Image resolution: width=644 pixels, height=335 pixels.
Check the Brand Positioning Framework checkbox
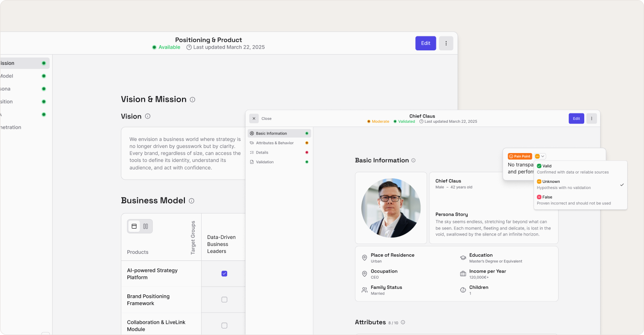(x=224, y=300)
